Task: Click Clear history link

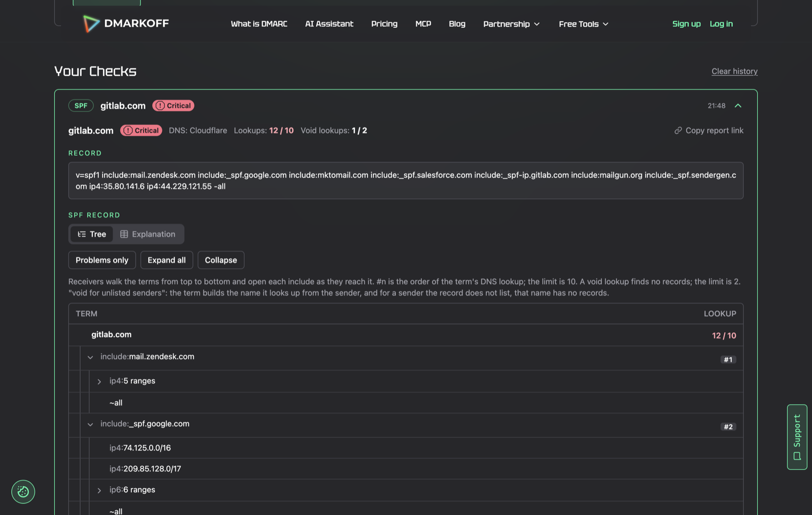Action: click(x=734, y=71)
